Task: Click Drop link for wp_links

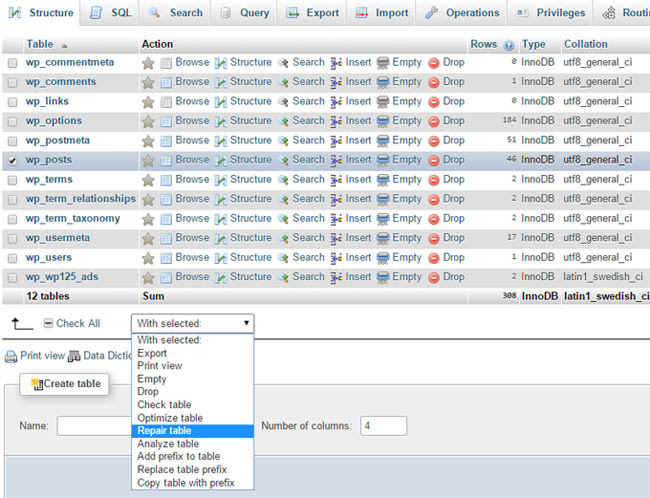Action: coord(454,102)
